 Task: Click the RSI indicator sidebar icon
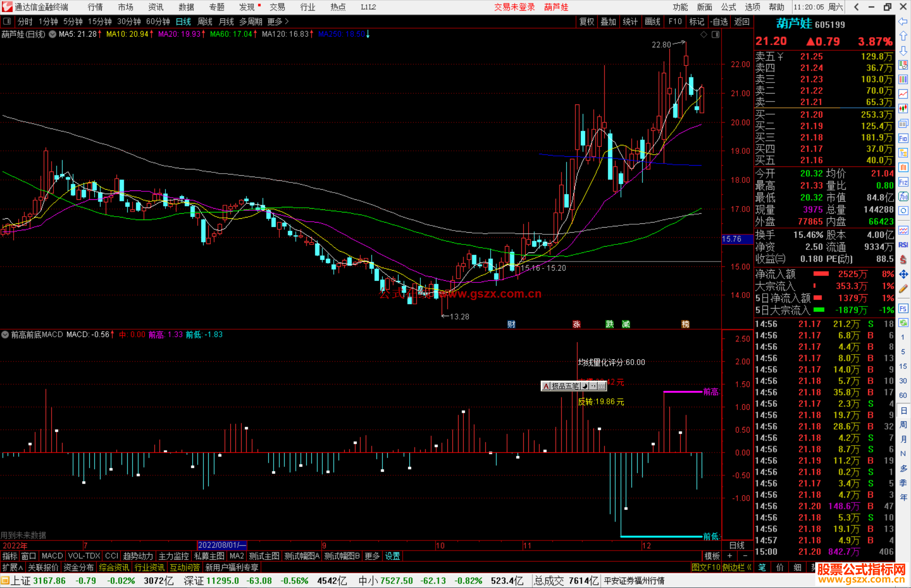(903, 245)
